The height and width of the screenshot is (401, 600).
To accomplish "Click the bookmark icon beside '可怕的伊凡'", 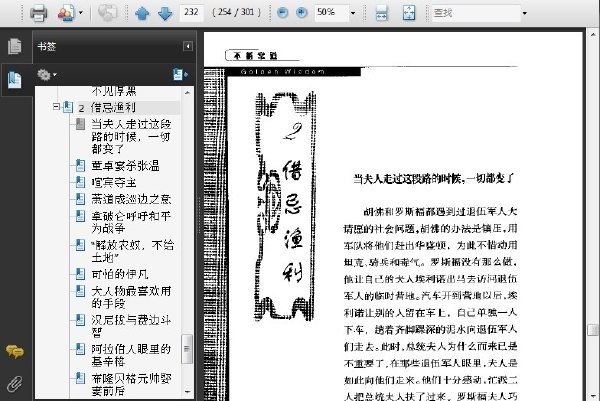I will pos(80,274).
